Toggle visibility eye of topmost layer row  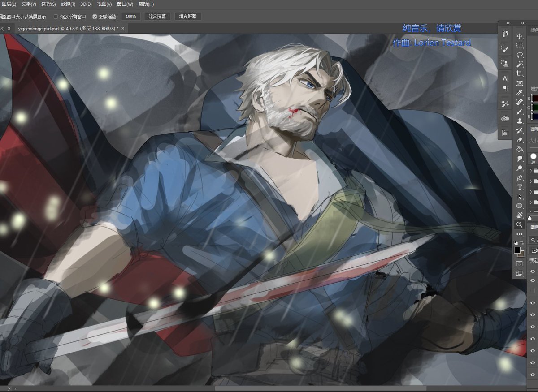click(533, 271)
